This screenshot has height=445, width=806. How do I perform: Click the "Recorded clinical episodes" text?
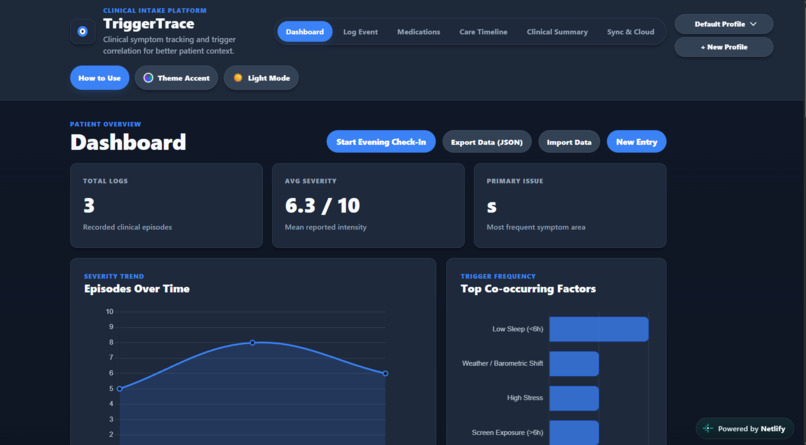127,227
